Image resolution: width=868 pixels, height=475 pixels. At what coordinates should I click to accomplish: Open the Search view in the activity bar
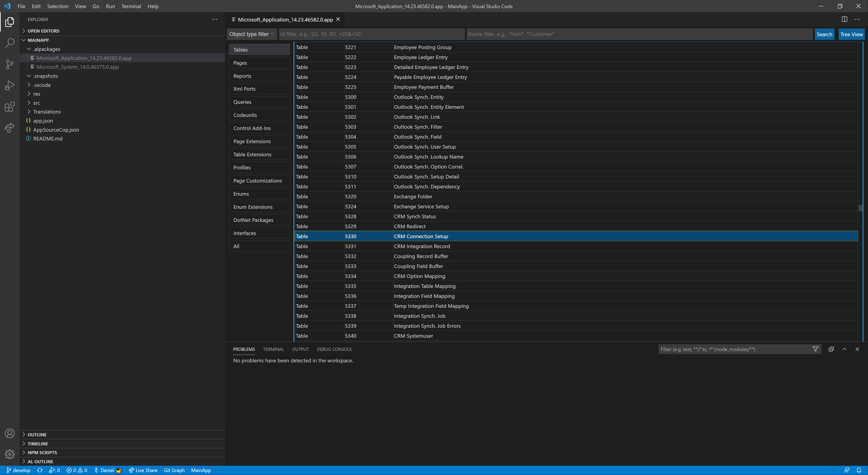coord(9,43)
